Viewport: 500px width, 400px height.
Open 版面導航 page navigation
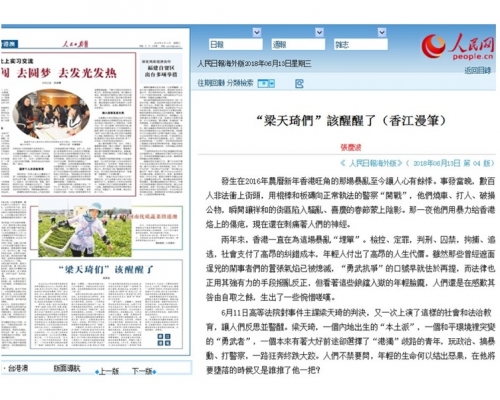coord(67,368)
